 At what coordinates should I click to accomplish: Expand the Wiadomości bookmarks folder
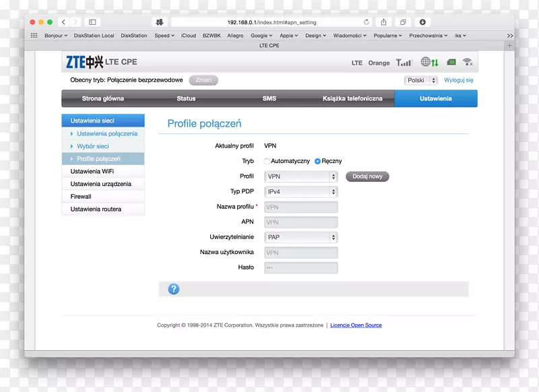(350, 36)
